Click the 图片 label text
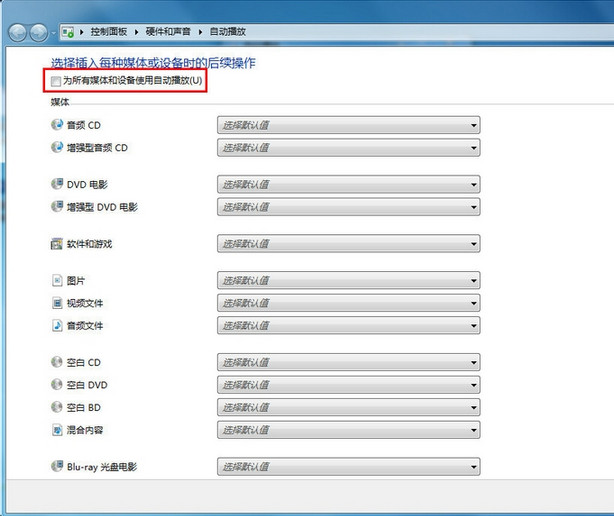The height and width of the screenshot is (516, 614). pyautogui.click(x=76, y=281)
